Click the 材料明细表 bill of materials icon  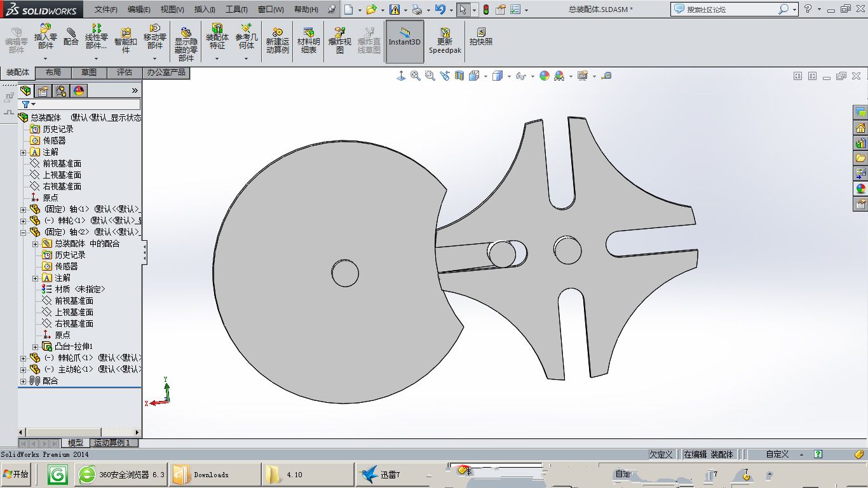[309, 40]
